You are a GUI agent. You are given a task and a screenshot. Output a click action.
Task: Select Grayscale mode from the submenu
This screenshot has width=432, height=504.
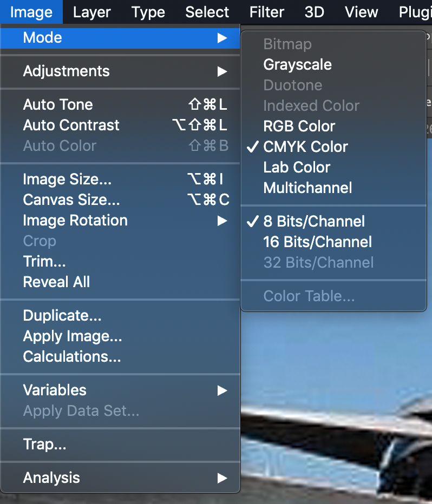tap(297, 64)
